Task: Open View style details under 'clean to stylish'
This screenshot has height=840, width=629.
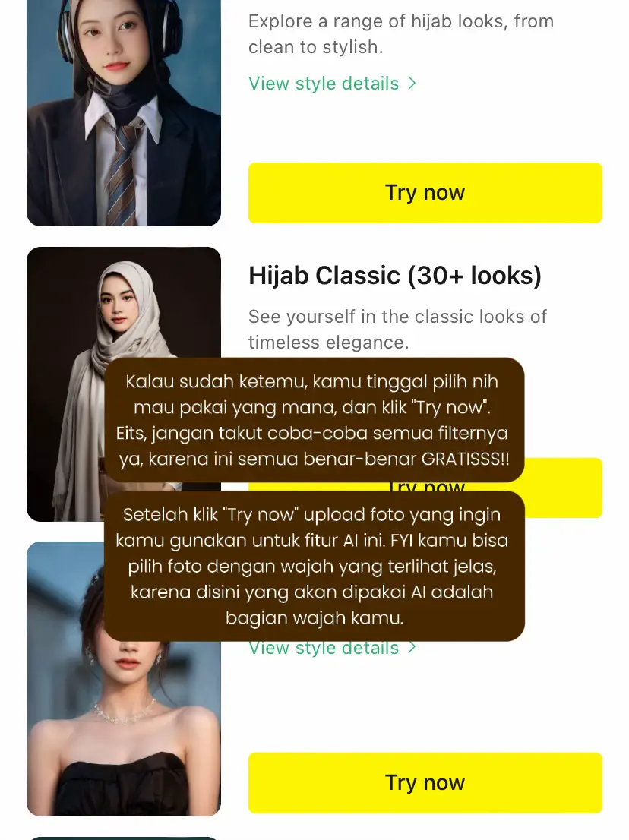Action: pos(324,83)
